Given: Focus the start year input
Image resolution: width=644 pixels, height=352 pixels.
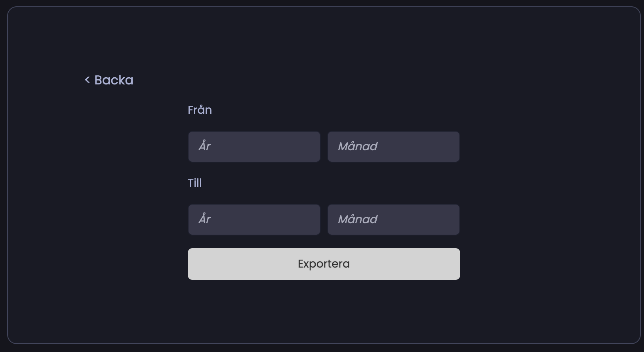Looking at the screenshot, I should point(254,147).
